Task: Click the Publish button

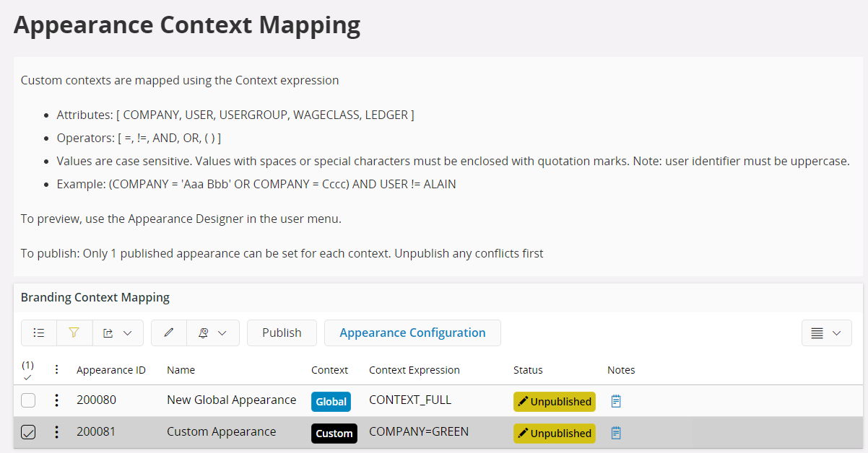Action: pyautogui.click(x=282, y=333)
